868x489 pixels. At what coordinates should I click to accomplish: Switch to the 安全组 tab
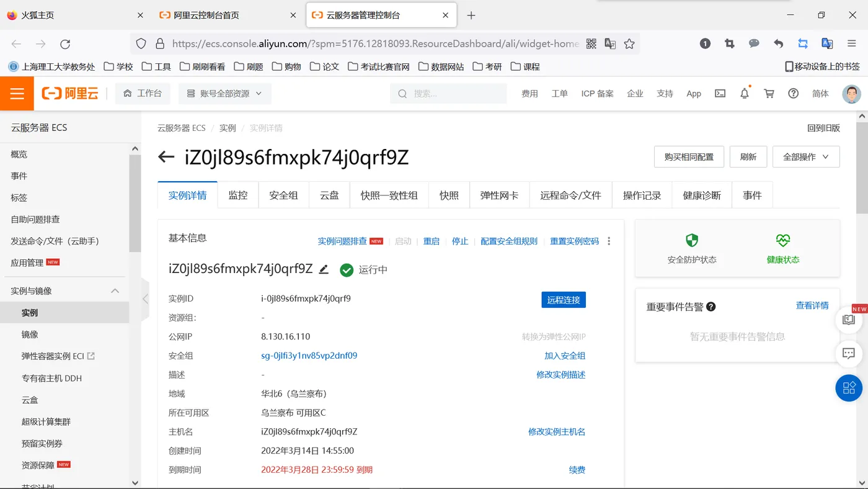pyautogui.click(x=283, y=195)
